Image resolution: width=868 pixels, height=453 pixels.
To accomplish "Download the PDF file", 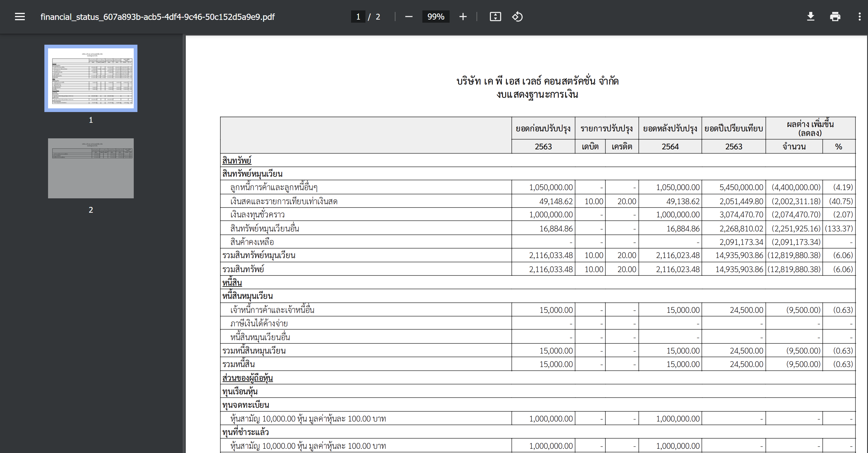I will (x=810, y=17).
